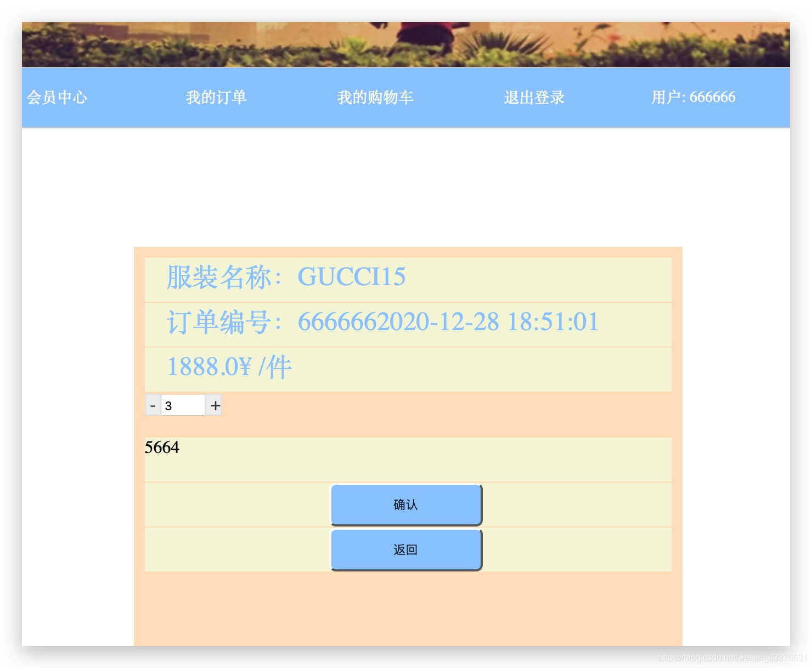Select the total amount 5664
Viewport: 812px width, 668px height.
pyautogui.click(x=162, y=448)
